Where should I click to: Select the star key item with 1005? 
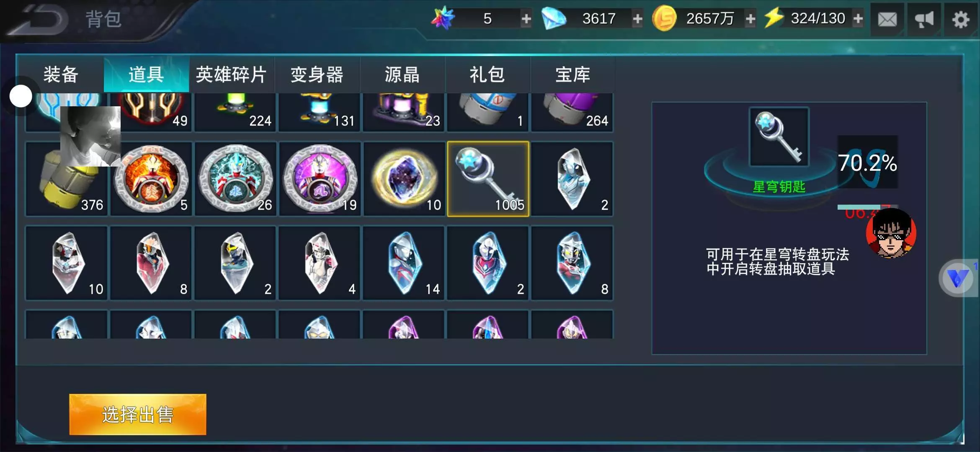(x=488, y=179)
